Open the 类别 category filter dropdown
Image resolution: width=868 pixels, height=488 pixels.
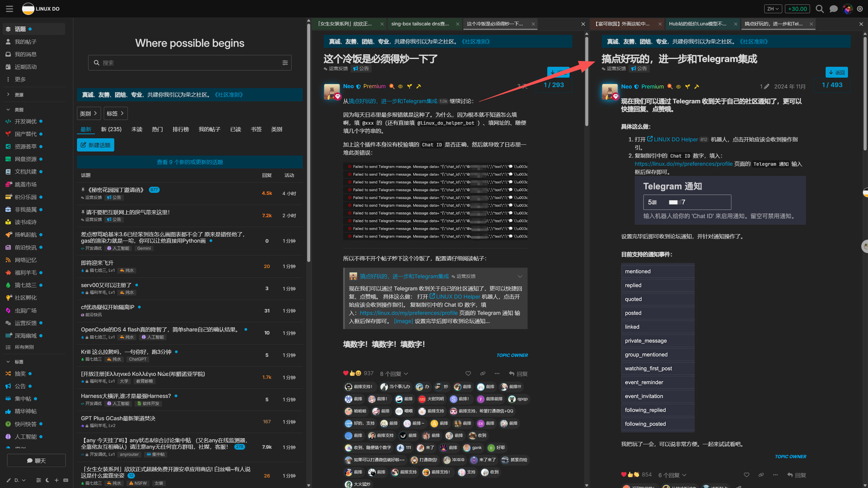point(89,113)
